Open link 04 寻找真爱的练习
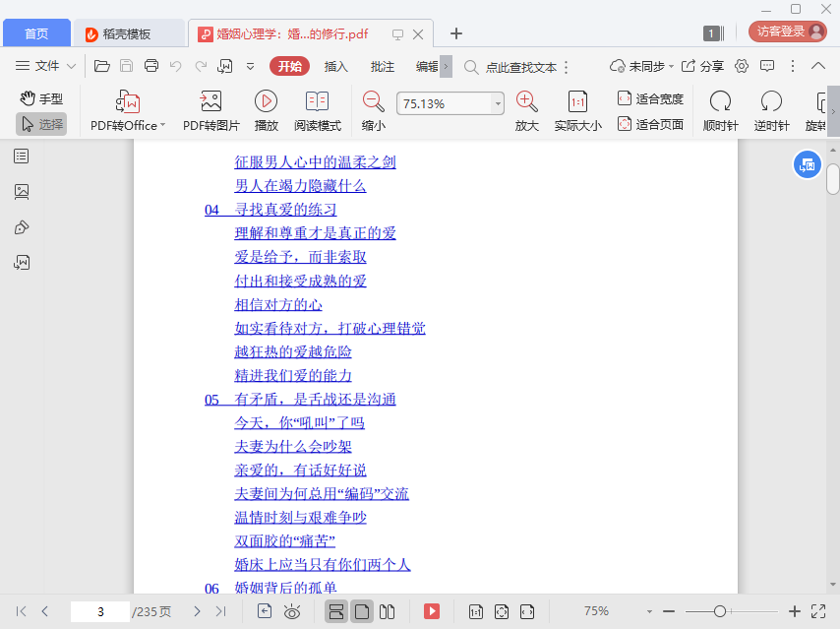The height and width of the screenshot is (629, 840). tap(270, 210)
